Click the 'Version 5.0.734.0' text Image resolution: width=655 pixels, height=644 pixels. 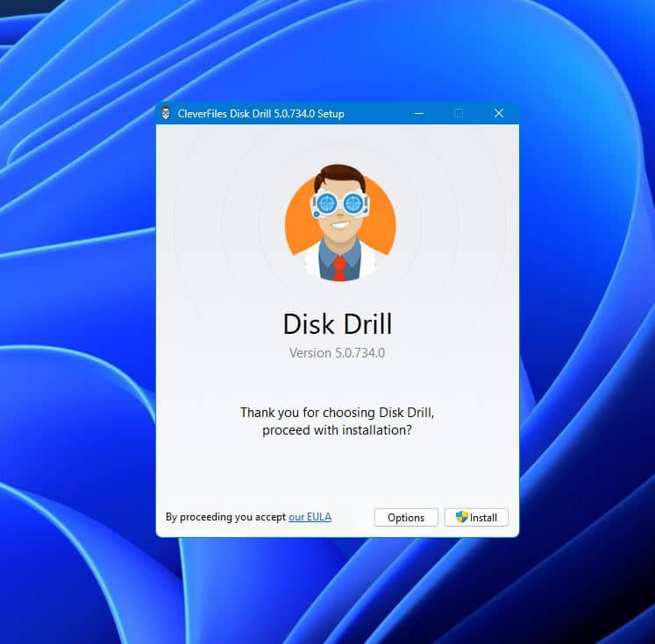pos(337,353)
